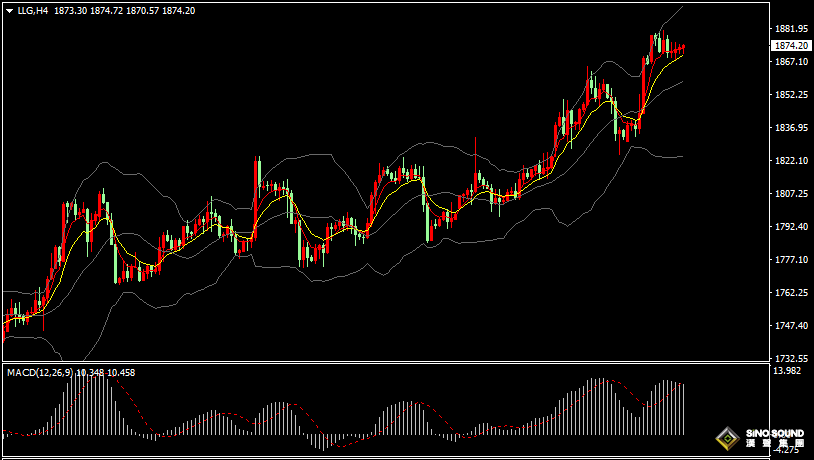Click the SINO SOUND watermark text

[775, 434]
